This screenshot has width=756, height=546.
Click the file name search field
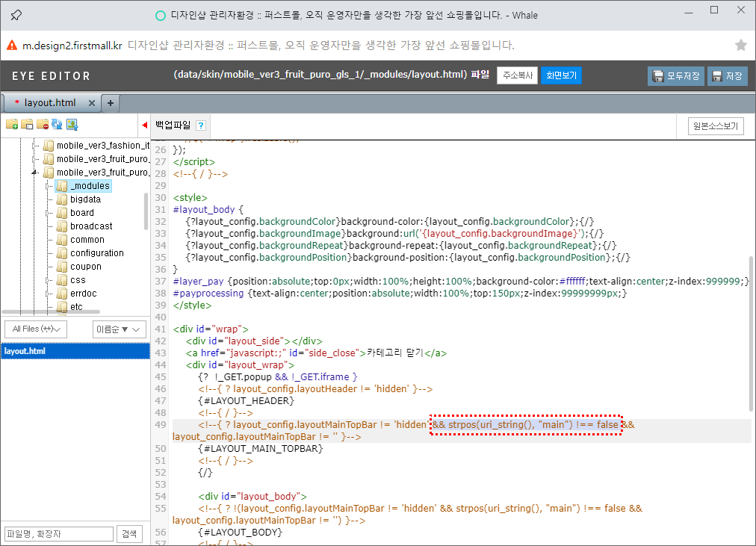(59, 534)
